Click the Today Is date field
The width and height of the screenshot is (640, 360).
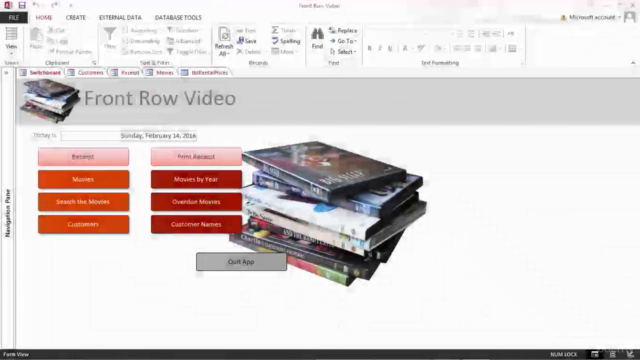click(129, 136)
